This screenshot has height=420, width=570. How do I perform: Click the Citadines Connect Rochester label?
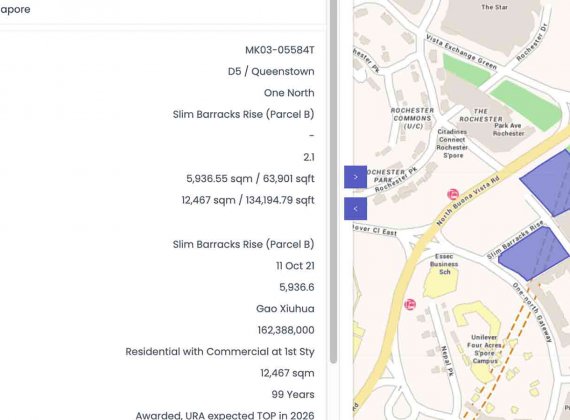(x=452, y=143)
